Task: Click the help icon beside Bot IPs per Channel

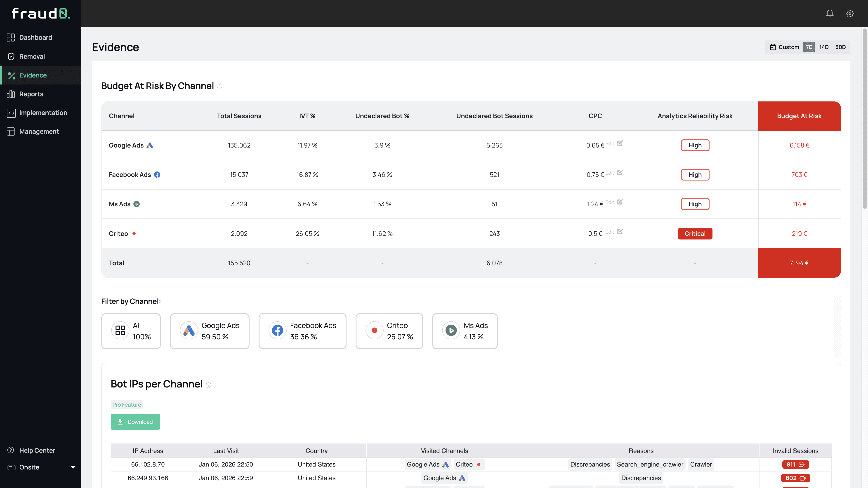Action: [x=208, y=385]
